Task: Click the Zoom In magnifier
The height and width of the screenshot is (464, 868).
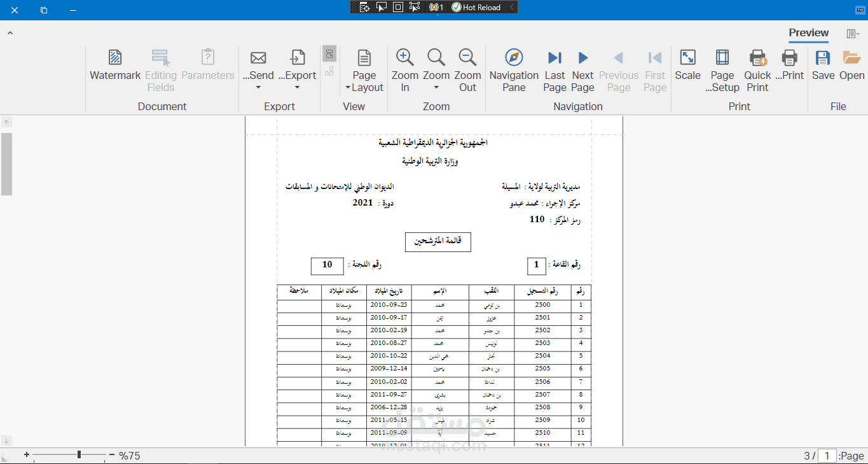Action: point(405,71)
